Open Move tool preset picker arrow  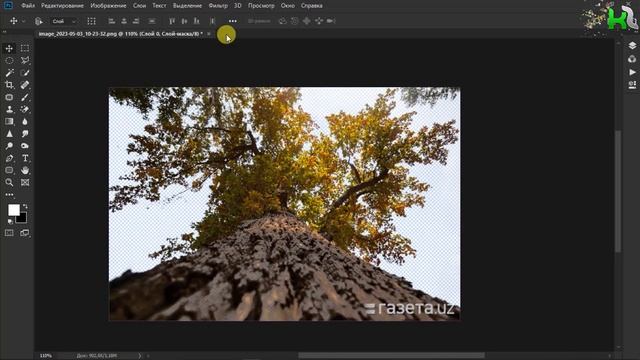(24, 21)
